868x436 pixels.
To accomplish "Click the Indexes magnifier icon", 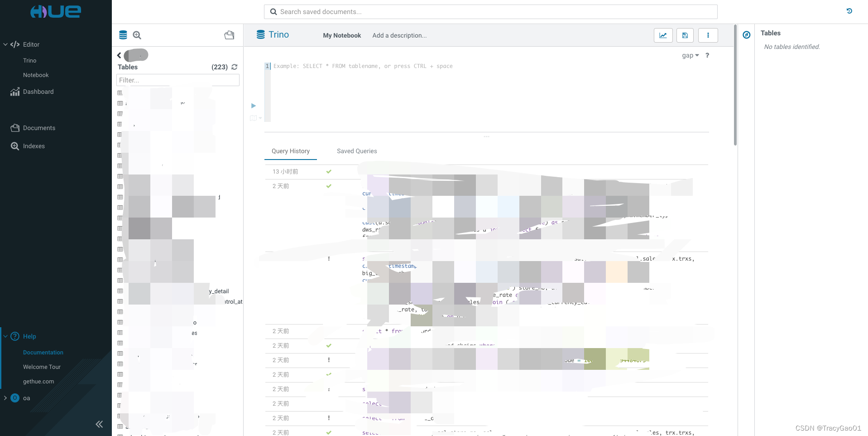I will [x=15, y=146].
